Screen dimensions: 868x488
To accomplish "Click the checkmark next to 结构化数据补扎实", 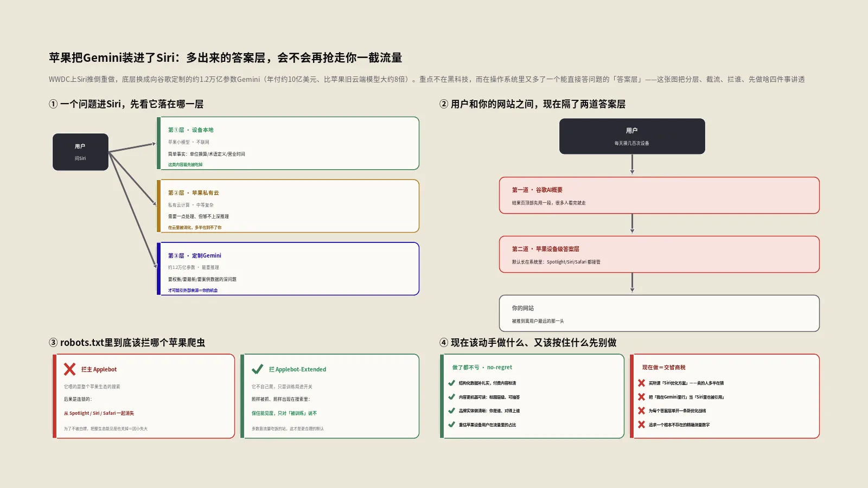I will coord(451,383).
